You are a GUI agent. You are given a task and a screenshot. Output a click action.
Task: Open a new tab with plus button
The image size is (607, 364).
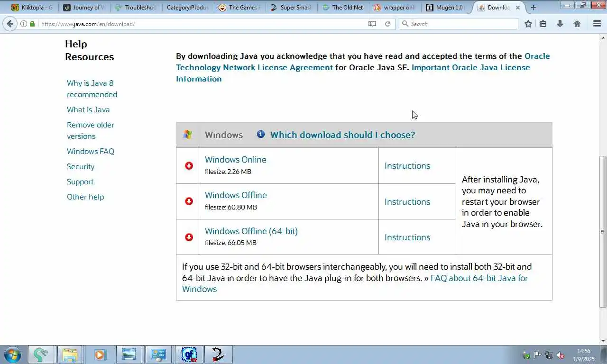point(533,8)
